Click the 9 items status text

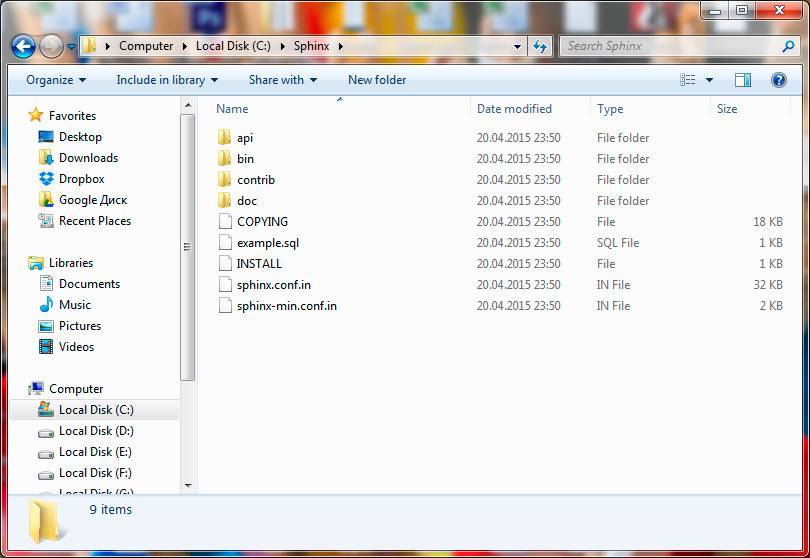point(111,509)
